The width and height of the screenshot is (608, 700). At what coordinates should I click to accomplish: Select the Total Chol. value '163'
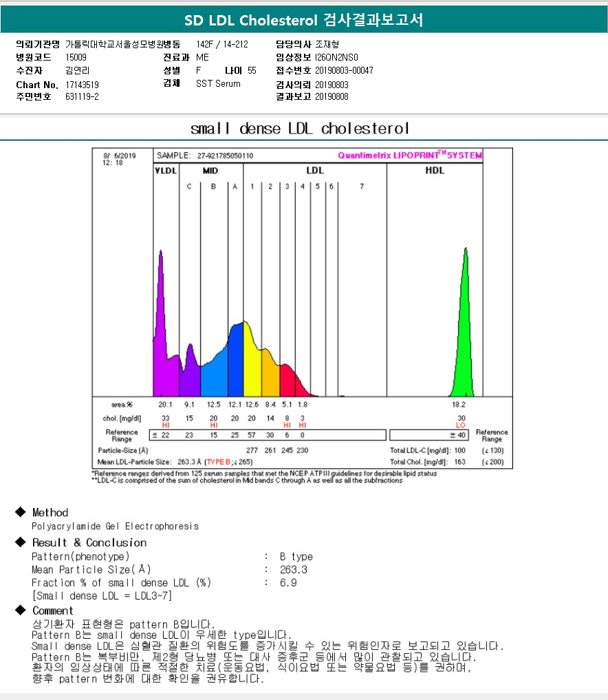[x=460, y=462]
